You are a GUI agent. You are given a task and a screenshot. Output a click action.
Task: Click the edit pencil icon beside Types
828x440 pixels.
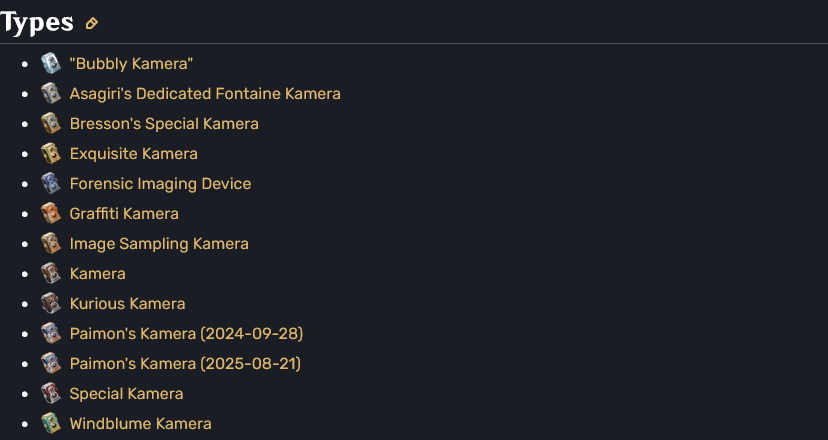tap(92, 23)
